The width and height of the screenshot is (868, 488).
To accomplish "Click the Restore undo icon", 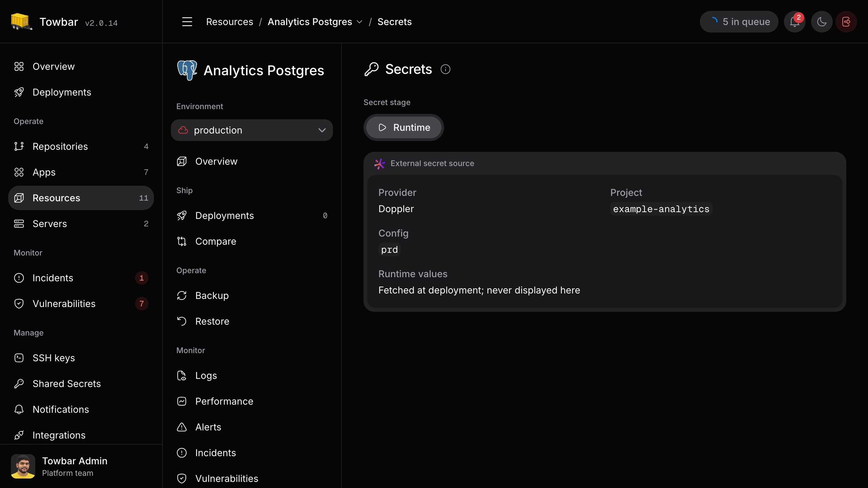I will click(x=182, y=321).
